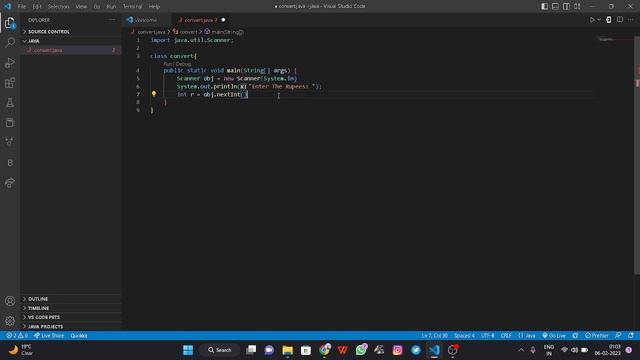Open the Selection menu
The height and width of the screenshot is (360, 640).
point(58,6)
